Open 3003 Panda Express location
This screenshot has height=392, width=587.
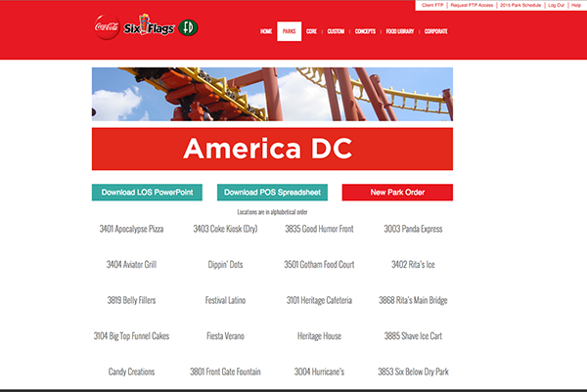click(x=413, y=229)
